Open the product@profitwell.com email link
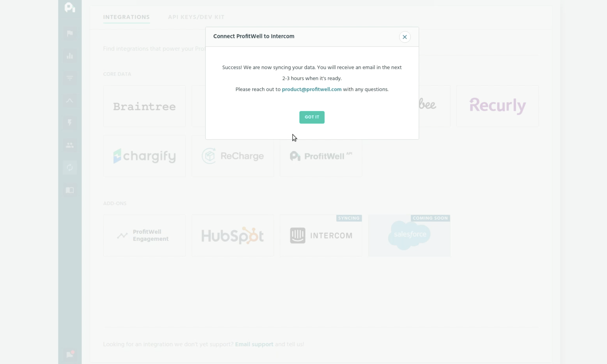The width and height of the screenshot is (607, 364). click(311, 89)
